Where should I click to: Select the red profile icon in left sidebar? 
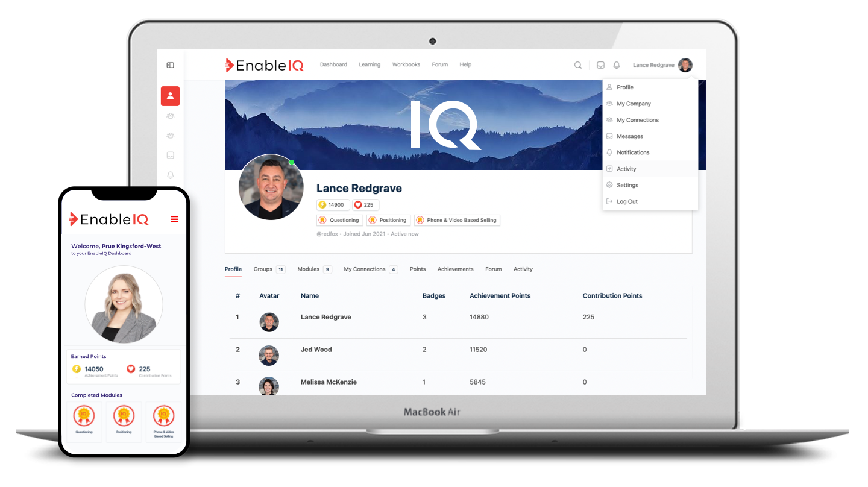coord(170,96)
